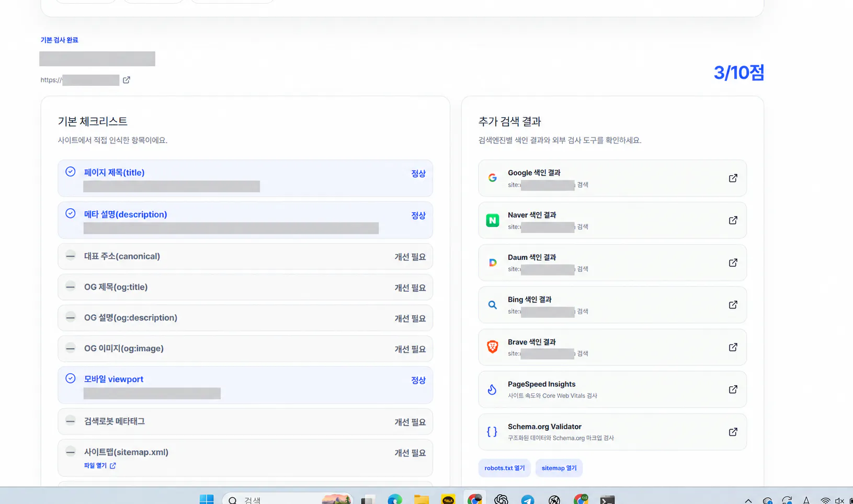
Task: Select the 사이트맵(sitemap.xml) row label
Action: click(x=126, y=452)
